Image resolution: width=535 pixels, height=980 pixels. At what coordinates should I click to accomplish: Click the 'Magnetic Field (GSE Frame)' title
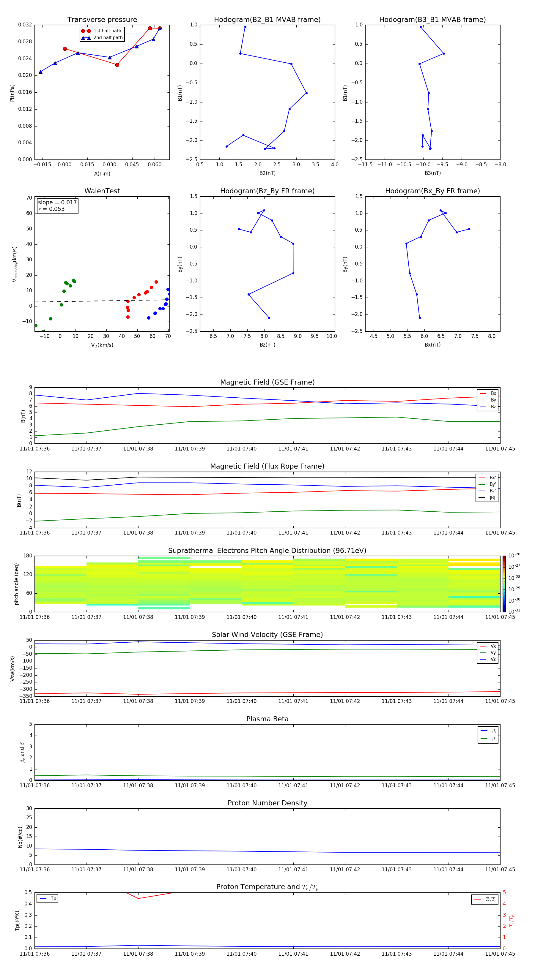tap(267, 382)
